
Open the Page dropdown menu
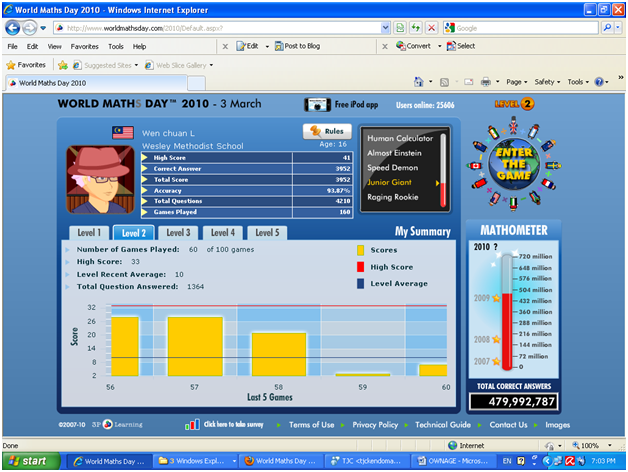517,82
